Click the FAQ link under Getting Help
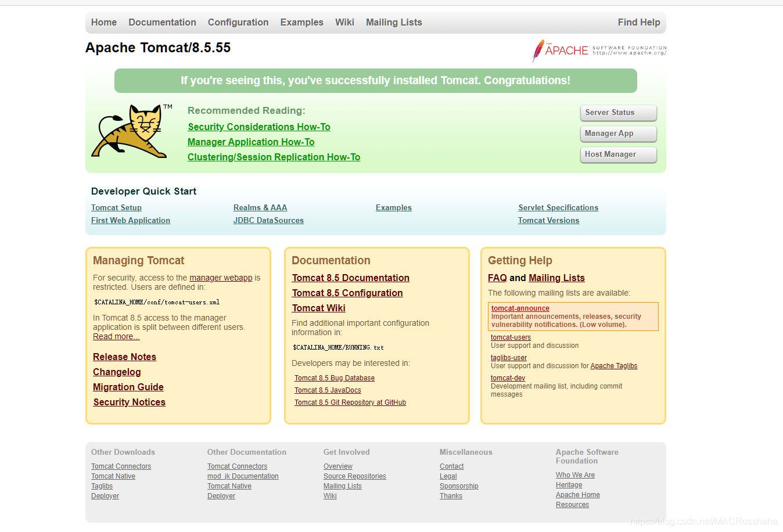The height and width of the screenshot is (532, 783). click(497, 278)
